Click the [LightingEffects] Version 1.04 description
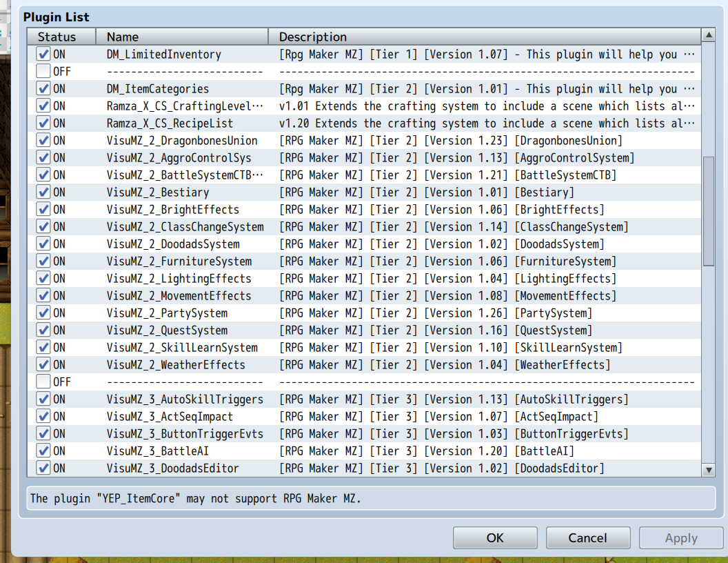Screen dimensions: 728x563 [x=447, y=279]
